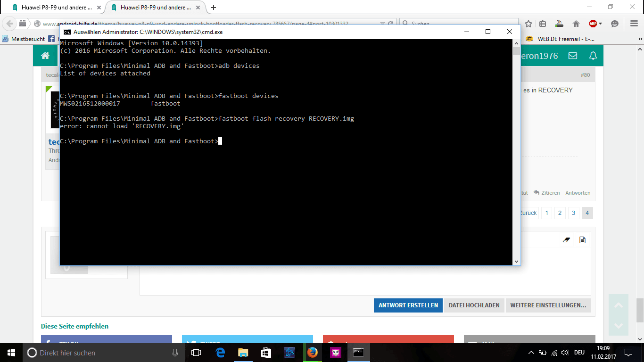Click the Firefox home button
644x362 pixels.
click(x=576, y=24)
